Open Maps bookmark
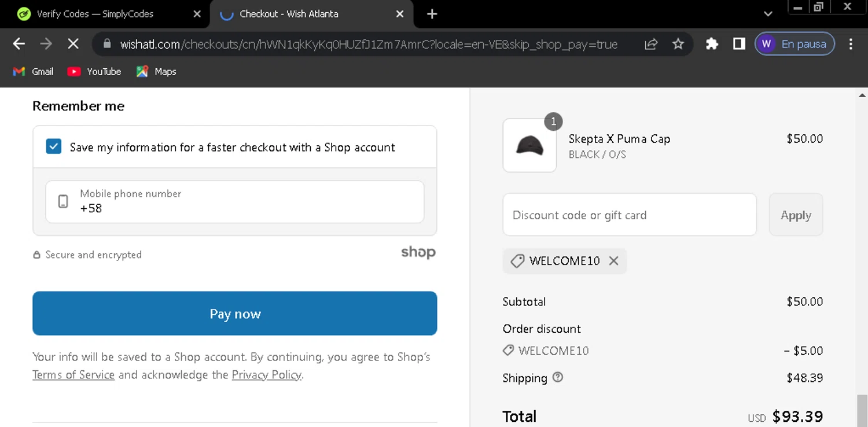Screen dimensions: 868x427 tap(156, 72)
